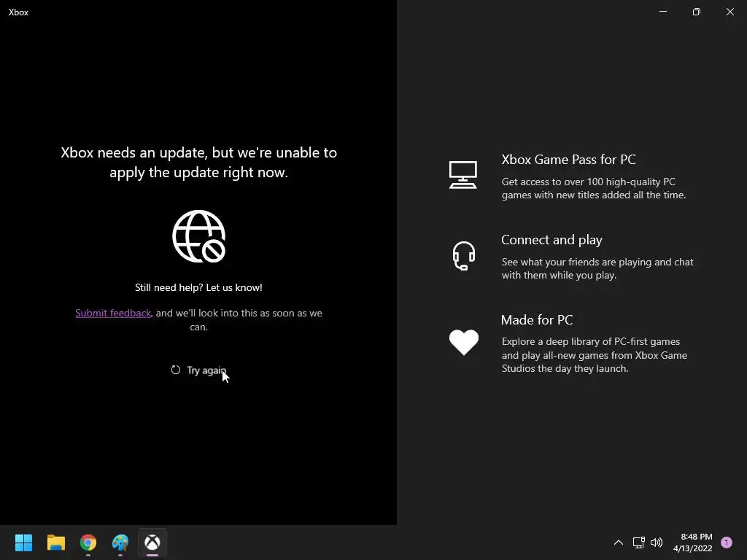Click the 'Get access to over 100' description
The height and width of the screenshot is (560, 747).
[594, 188]
